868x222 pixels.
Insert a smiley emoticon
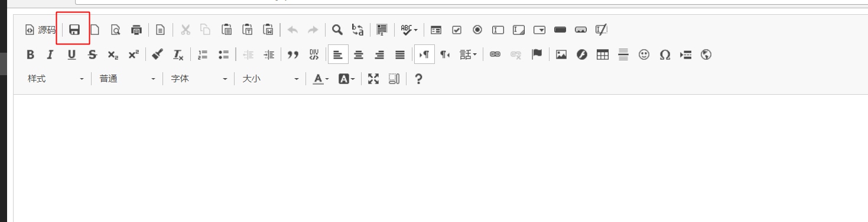coord(644,54)
